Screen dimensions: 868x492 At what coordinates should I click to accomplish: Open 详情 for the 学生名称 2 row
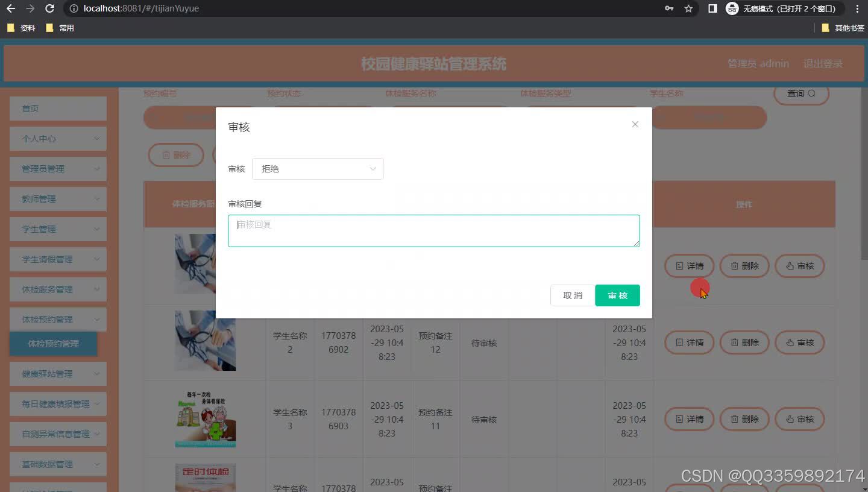689,342
